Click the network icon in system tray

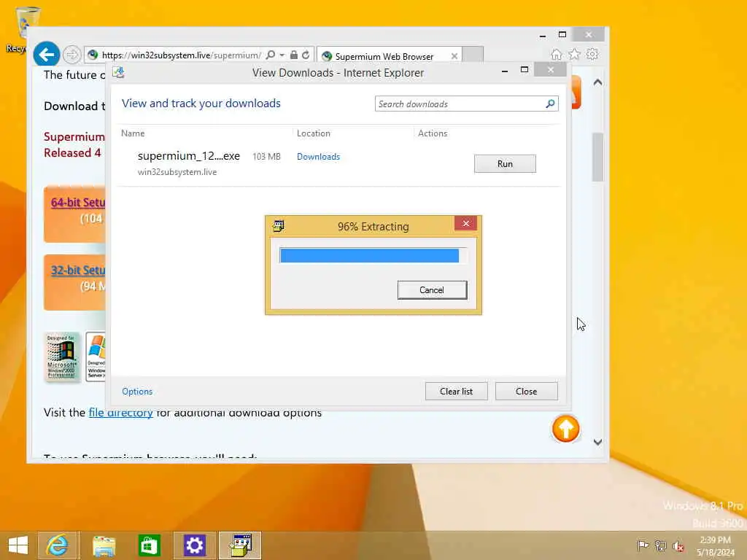660,545
